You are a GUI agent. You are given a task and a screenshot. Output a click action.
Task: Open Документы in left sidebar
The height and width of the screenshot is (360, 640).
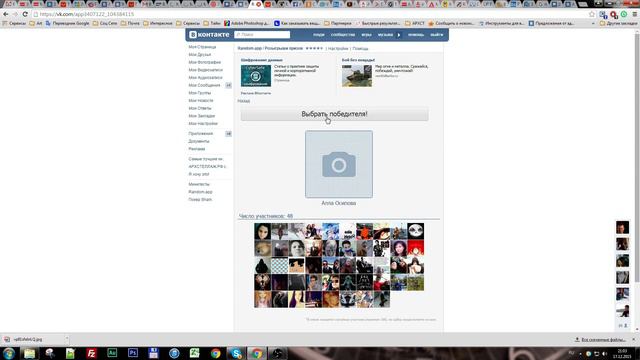coord(199,141)
